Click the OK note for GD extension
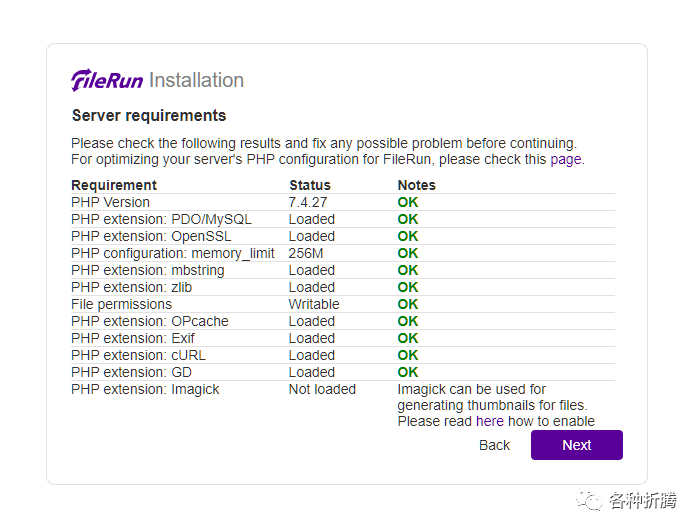The height and width of the screenshot is (531, 699). tap(408, 372)
